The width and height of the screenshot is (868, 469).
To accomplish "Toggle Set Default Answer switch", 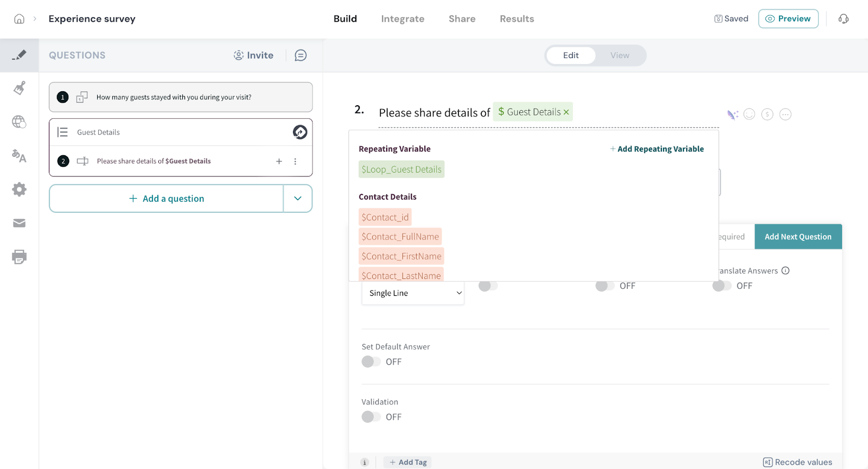I will tap(371, 362).
